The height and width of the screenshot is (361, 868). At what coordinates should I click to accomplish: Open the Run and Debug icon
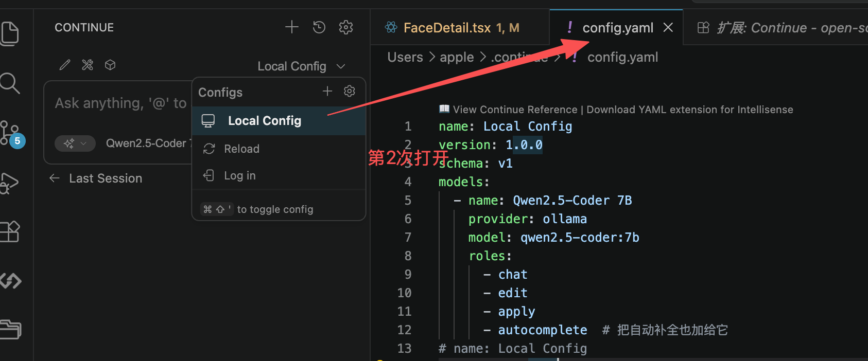tap(9, 183)
